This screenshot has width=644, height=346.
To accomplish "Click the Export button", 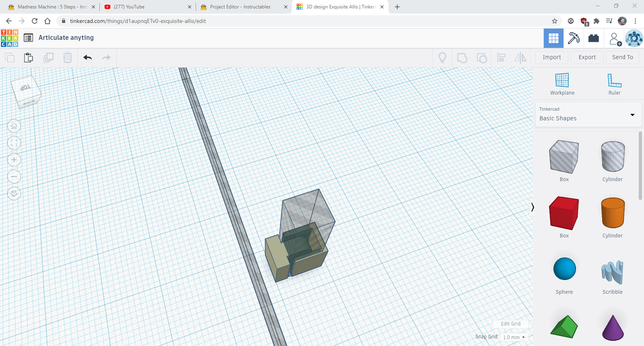I will (587, 57).
